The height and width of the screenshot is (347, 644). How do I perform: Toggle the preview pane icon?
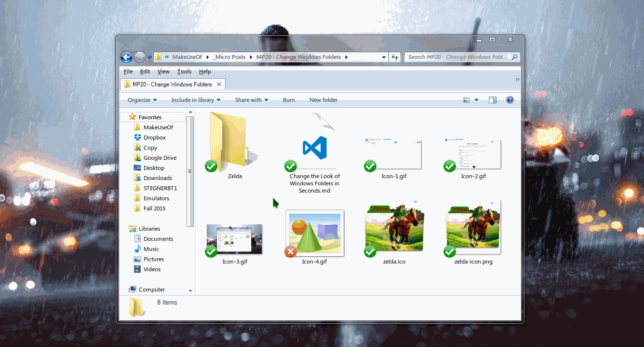pyautogui.click(x=492, y=100)
